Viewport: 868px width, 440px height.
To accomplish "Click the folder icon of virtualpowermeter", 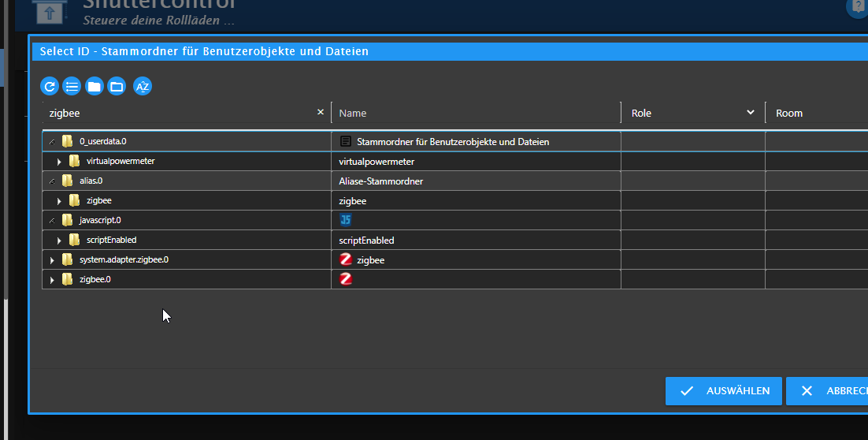I will click(x=74, y=162).
